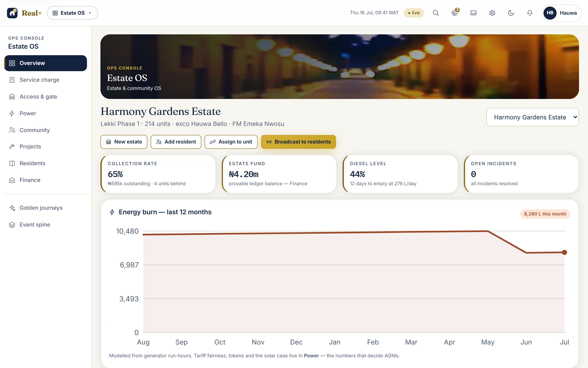Open the search icon in top bar

tap(436, 13)
